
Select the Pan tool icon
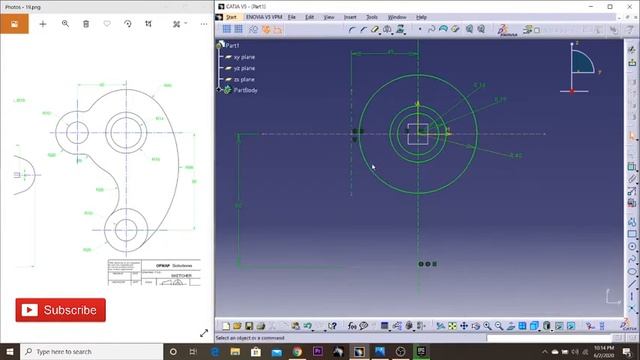pos(464,326)
